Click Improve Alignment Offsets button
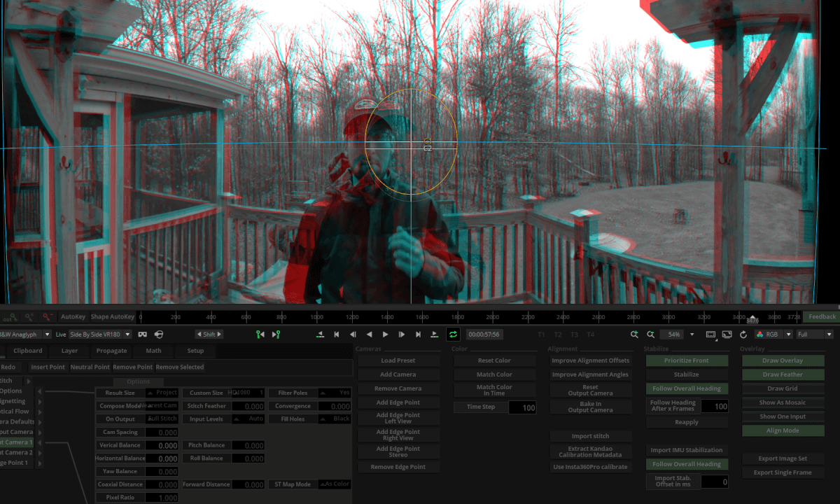Viewport: 840px width, 504px height. tap(590, 360)
